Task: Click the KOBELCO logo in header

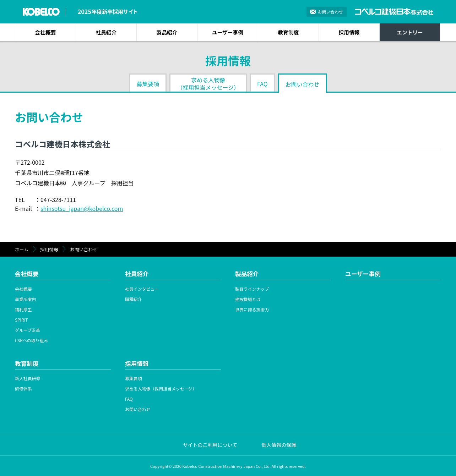Action: coord(41,12)
